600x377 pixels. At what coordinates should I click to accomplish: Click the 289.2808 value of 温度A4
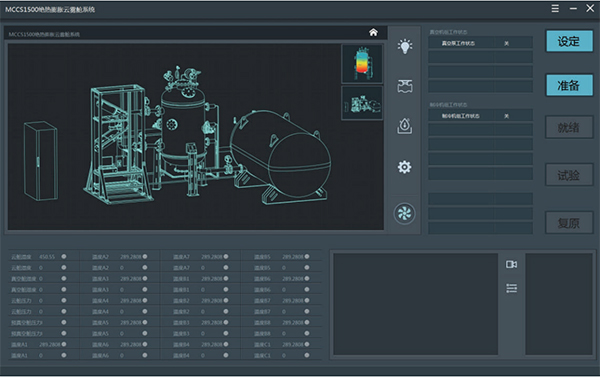pyautogui.click(x=131, y=300)
